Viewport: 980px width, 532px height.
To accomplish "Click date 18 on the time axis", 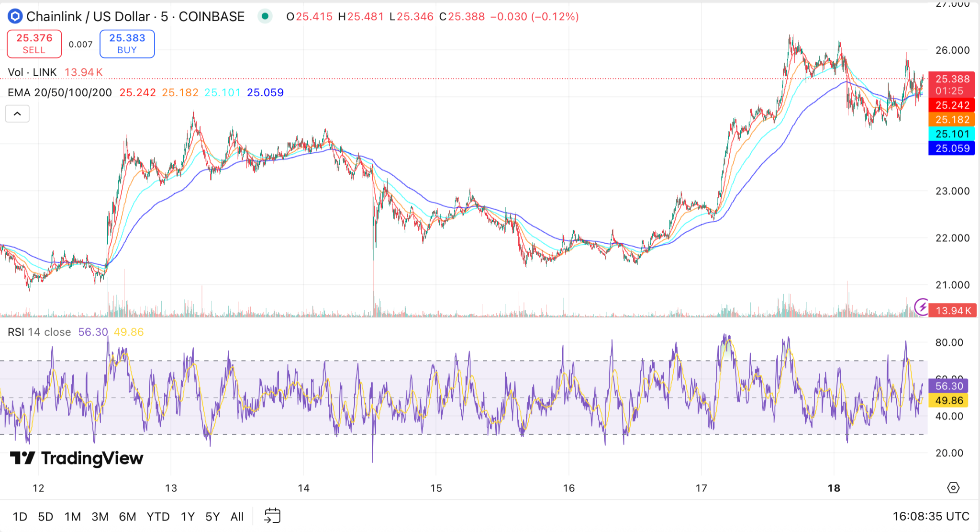I will click(834, 488).
